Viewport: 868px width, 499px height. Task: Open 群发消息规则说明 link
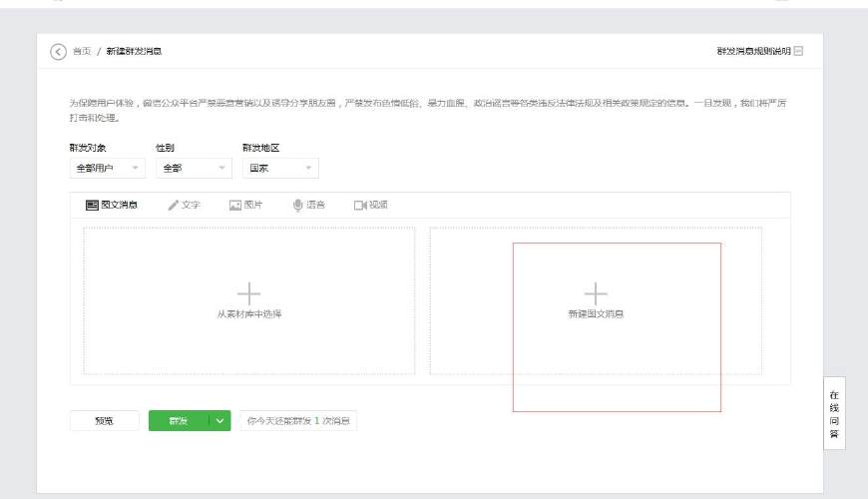[x=753, y=51]
